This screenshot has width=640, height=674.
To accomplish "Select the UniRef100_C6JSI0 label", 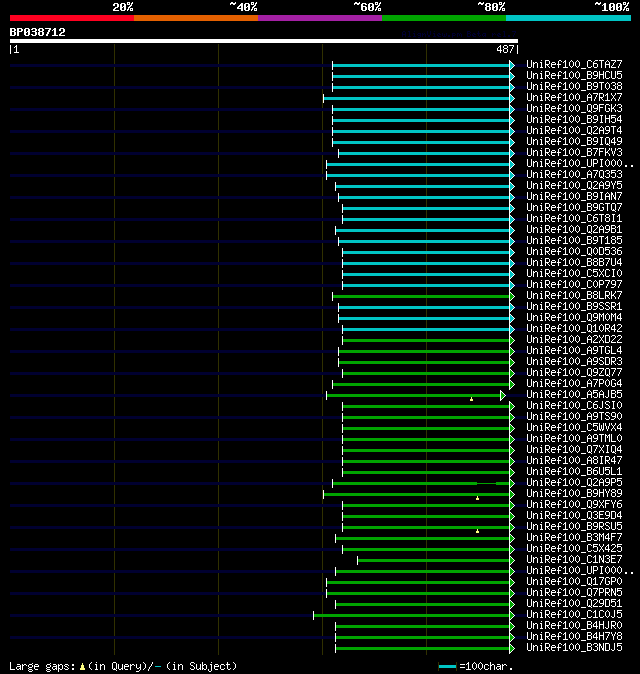I will point(574,406).
